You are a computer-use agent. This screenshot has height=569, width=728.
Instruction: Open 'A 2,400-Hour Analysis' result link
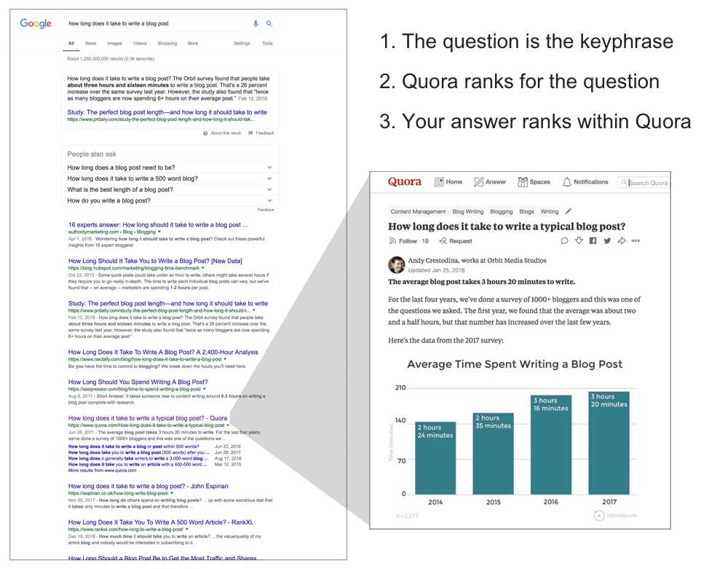click(x=163, y=352)
